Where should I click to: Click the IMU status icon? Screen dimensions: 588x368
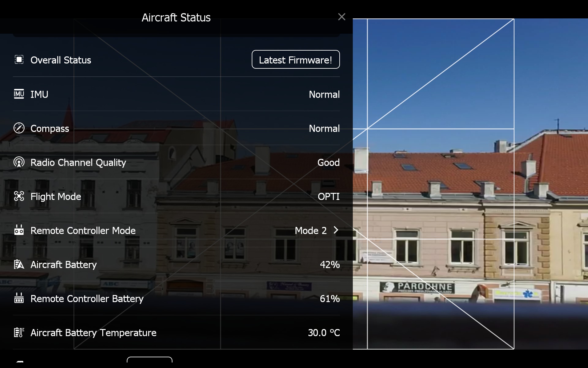tap(19, 94)
